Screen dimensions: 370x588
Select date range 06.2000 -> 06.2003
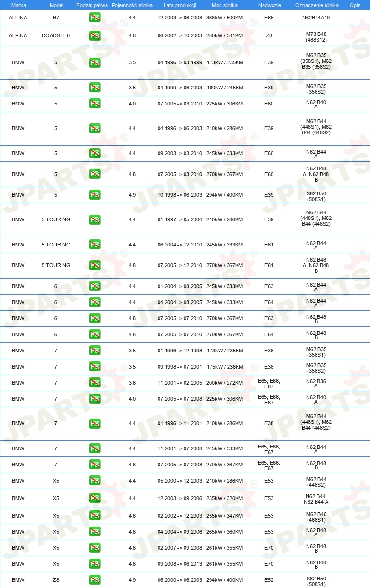(180, 580)
